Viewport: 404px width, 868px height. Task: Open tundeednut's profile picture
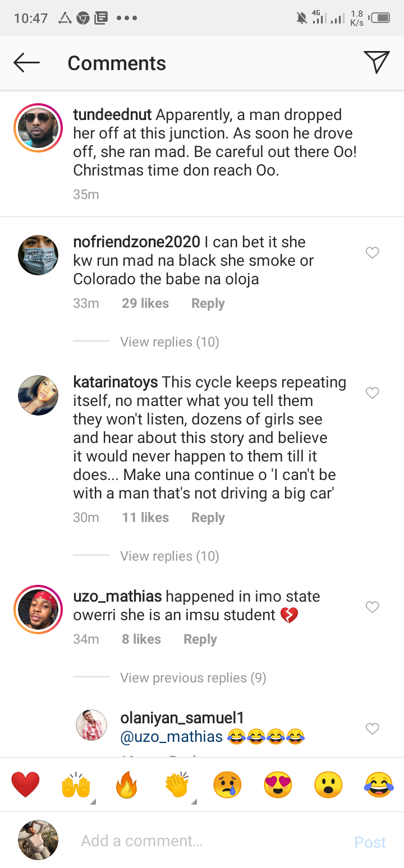(38, 128)
